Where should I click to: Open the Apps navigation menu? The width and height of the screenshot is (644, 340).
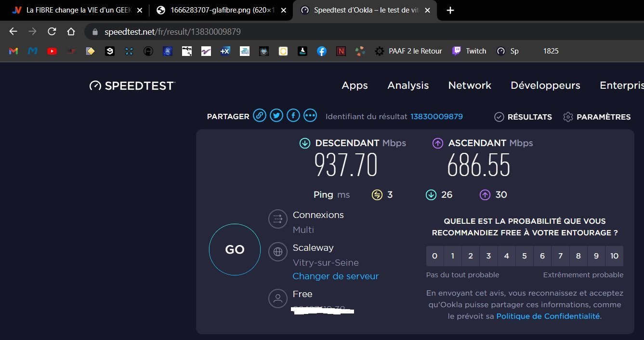(x=355, y=85)
